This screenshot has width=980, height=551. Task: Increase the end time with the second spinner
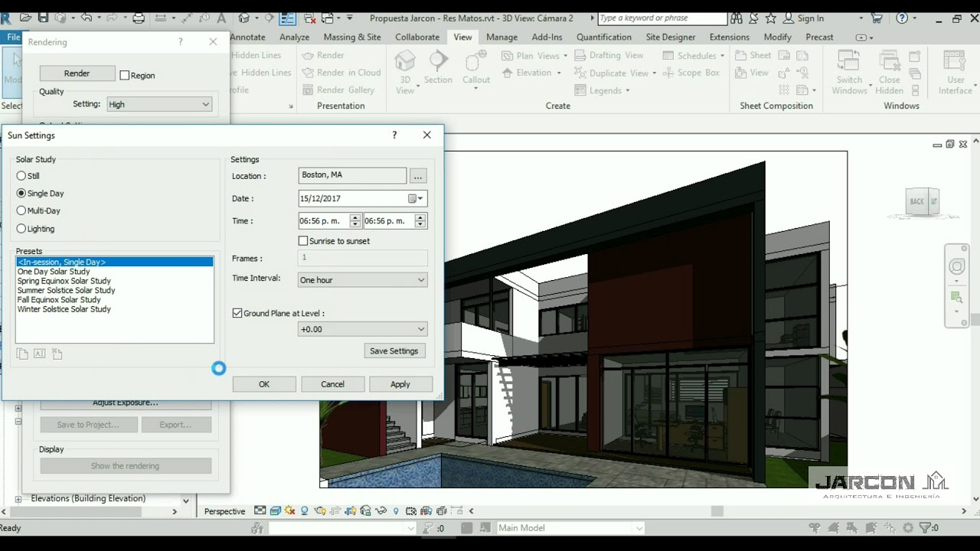click(420, 217)
